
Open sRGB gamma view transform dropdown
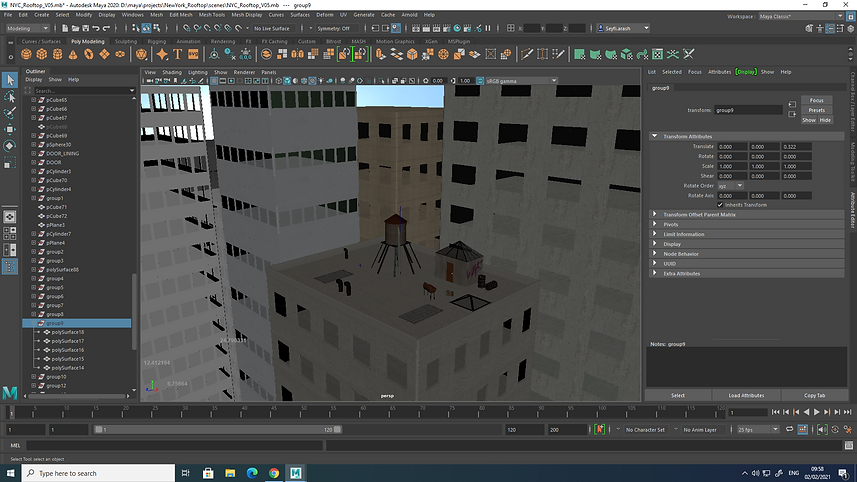pos(521,81)
